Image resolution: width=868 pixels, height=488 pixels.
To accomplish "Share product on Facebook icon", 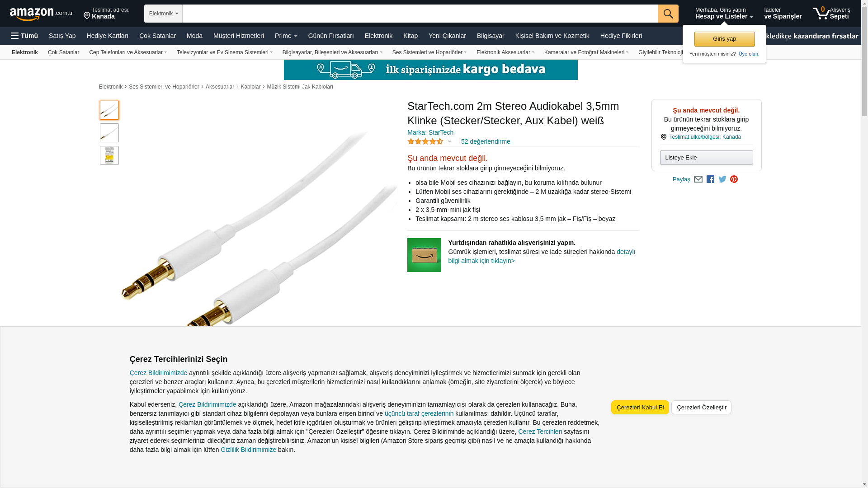I will 710,179.
